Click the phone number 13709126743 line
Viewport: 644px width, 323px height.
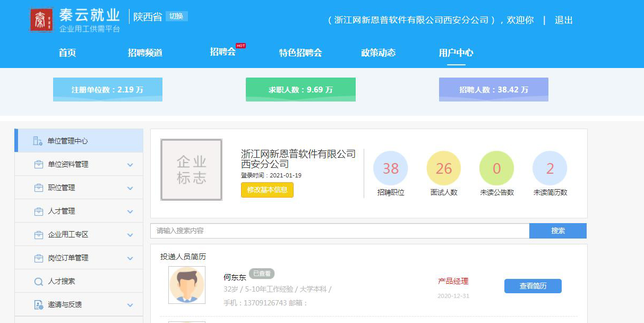click(x=266, y=303)
